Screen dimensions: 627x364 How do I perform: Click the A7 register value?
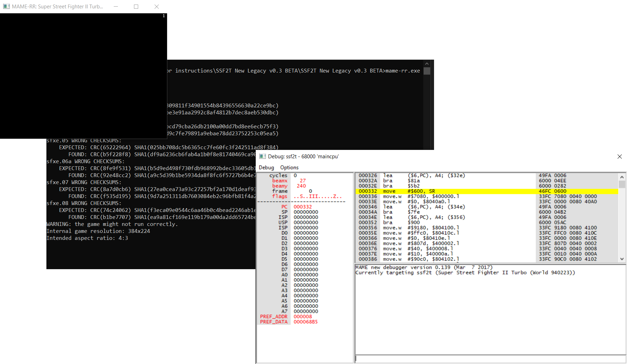click(x=306, y=311)
